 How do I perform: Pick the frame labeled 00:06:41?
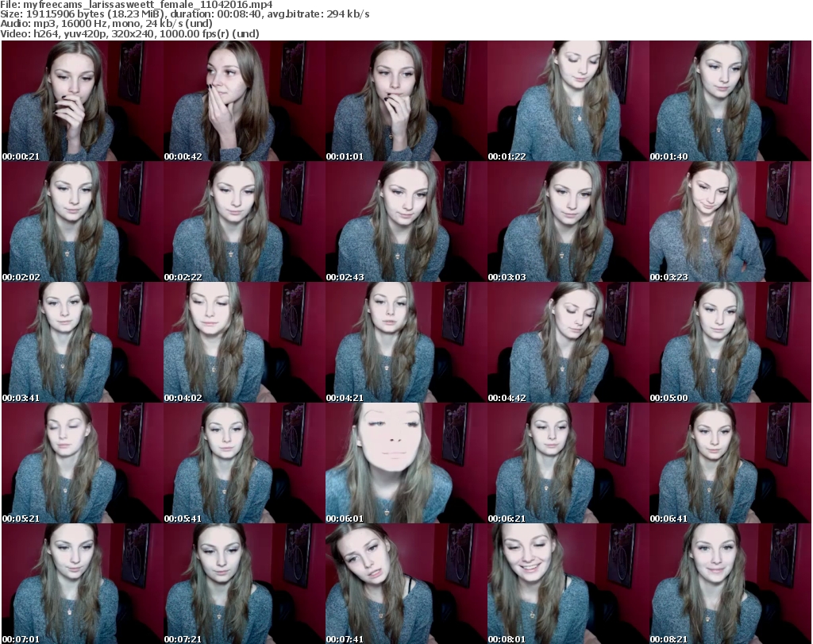click(x=730, y=463)
